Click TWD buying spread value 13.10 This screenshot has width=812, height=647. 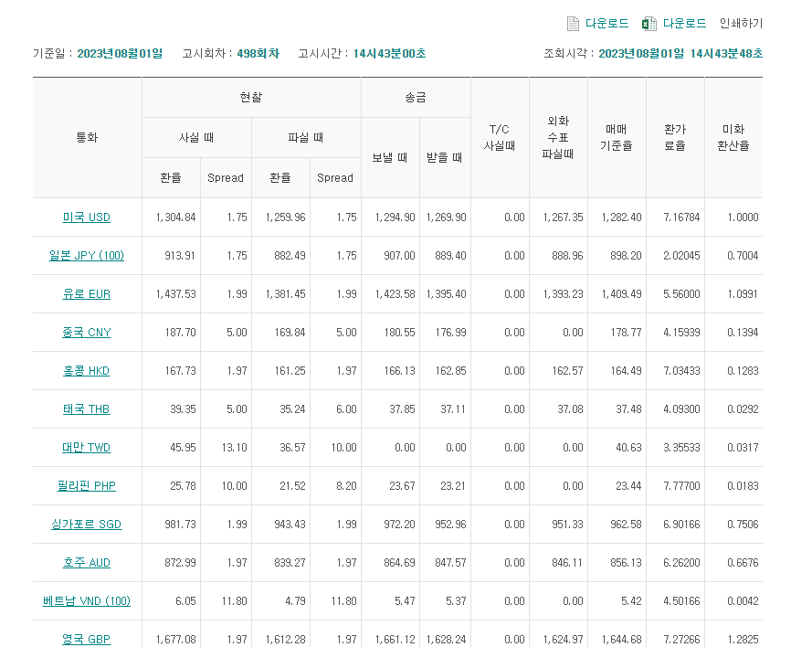(x=234, y=447)
